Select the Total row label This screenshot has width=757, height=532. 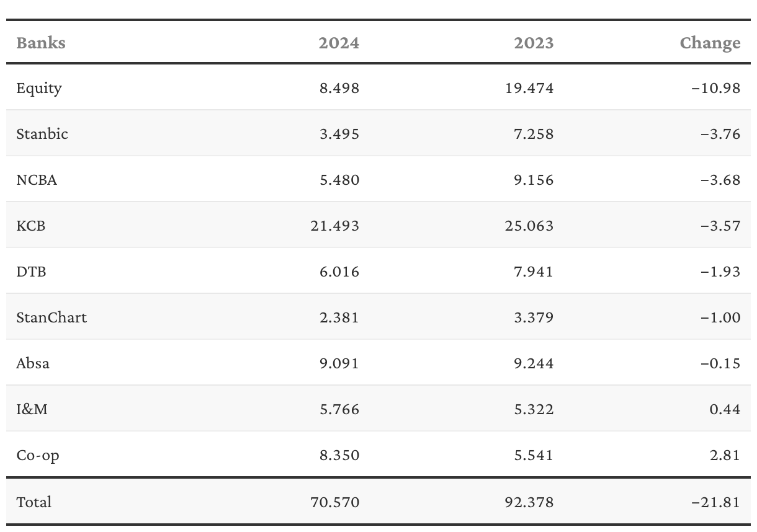tap(34, 502)
